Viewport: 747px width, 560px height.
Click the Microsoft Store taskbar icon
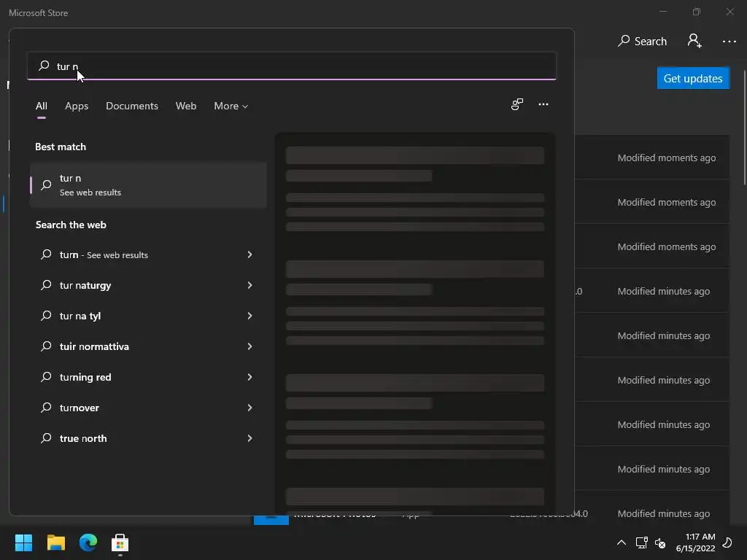coord(120,542)
